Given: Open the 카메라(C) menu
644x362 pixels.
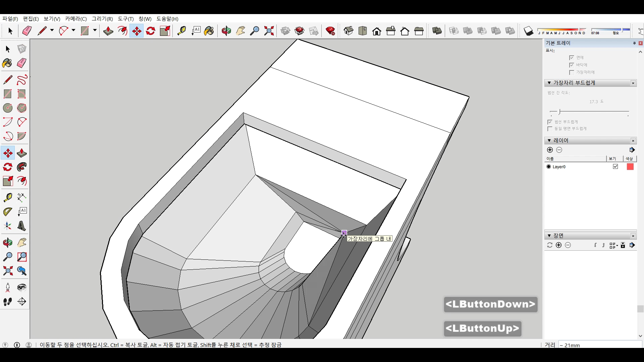Looking at the screenshot, I should (76, 19).
